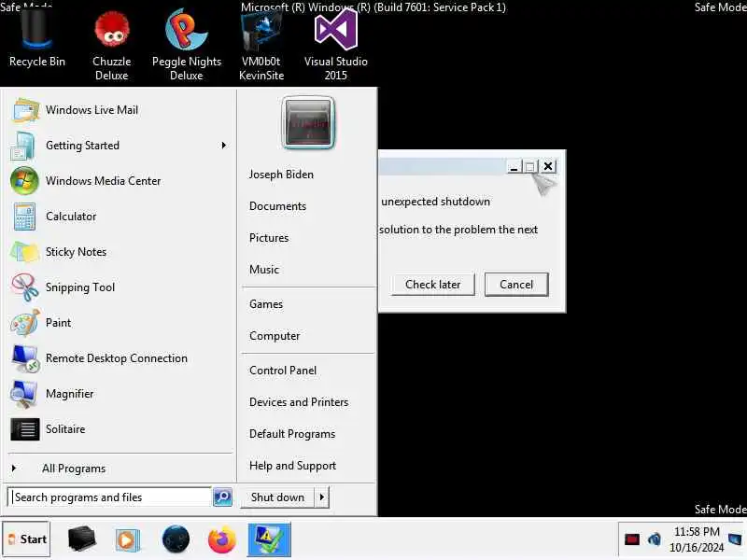Open the dark round taskbar icon
This screenshot has height=560, width=747.
[x=176, y=539]
